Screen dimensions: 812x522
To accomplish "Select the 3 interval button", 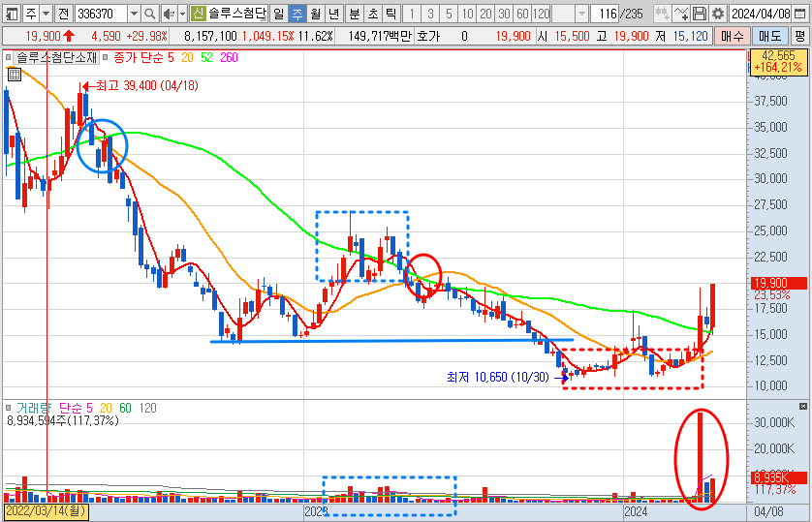I will (x=430, y=14).
